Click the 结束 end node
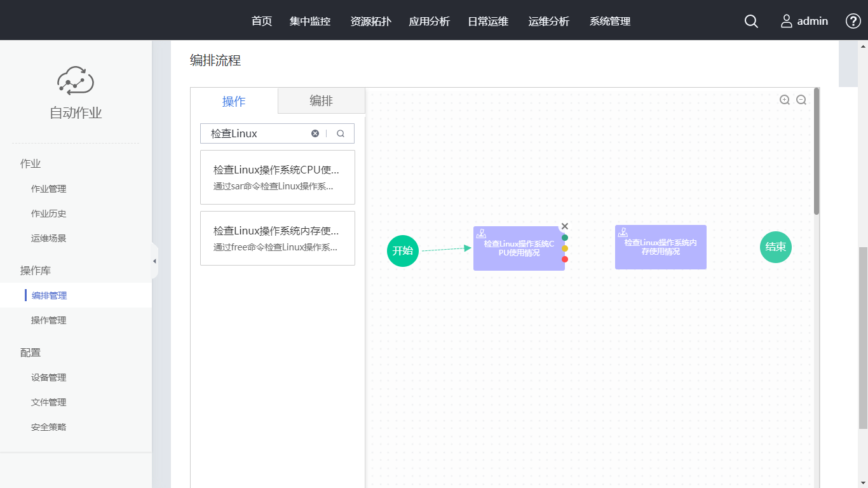 [776, 247]
